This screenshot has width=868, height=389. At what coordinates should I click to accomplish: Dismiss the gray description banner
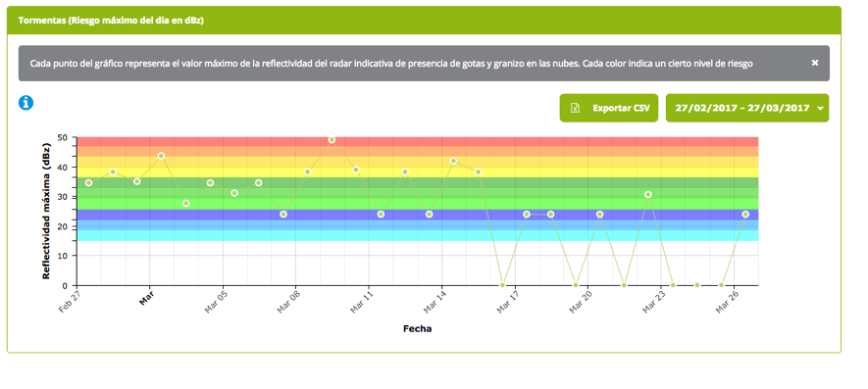(x=815, y=63)
